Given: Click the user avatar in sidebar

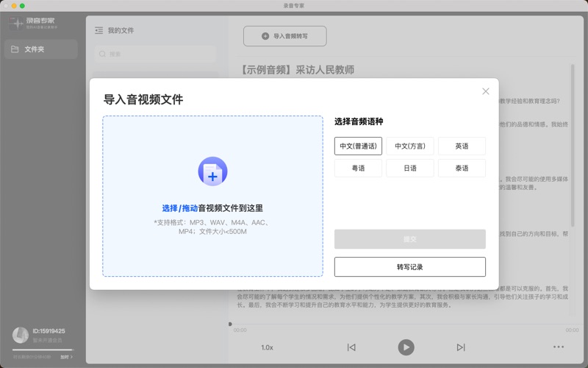Looking at the screenshot, I should [21, 335].
